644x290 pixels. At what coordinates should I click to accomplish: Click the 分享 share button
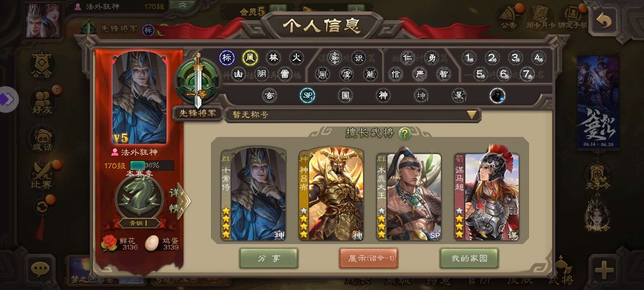click(x=268, y=258)
